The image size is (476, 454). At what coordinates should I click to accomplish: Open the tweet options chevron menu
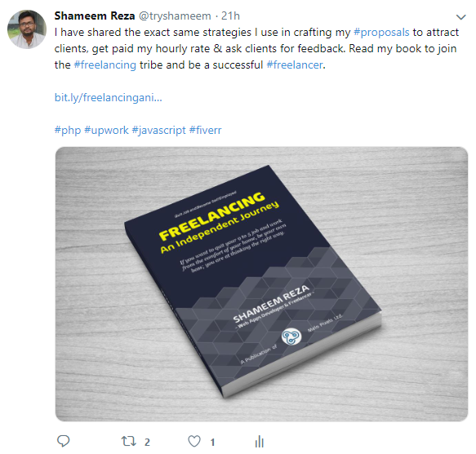(x=461, y=17)
